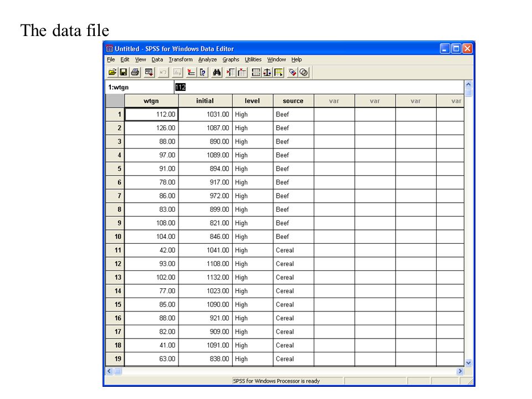Click the vertical scrollbar thumb
Screen dimensions: 532x399
[469, 93]
